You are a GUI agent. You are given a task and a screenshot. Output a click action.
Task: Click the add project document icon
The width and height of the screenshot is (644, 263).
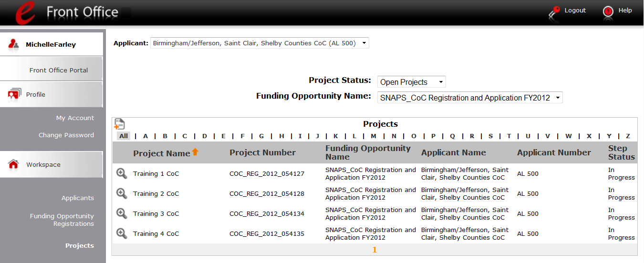point(119,124)
